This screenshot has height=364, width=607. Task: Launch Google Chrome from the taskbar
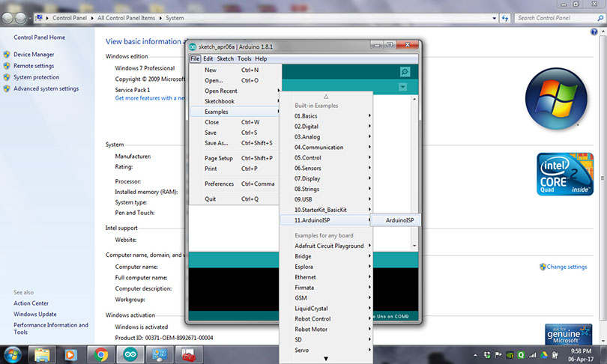pyautogui.click(x=100, y=354)
